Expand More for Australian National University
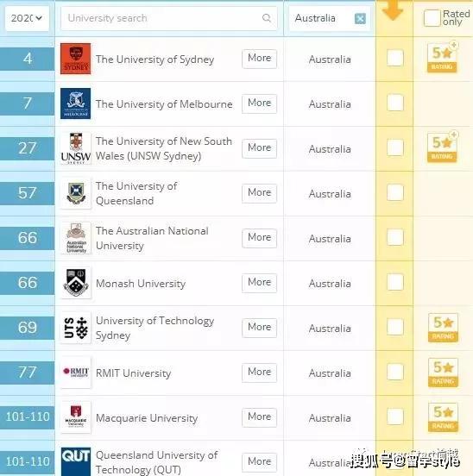This screenshot has height=476, width=473. coord(259,238)
